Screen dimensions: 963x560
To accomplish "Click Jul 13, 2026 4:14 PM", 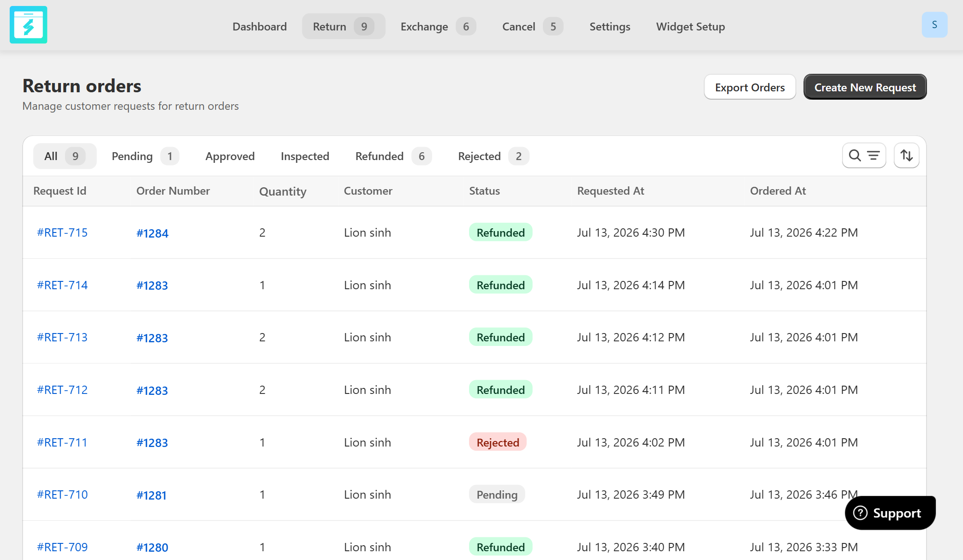I will pos(631,285).
